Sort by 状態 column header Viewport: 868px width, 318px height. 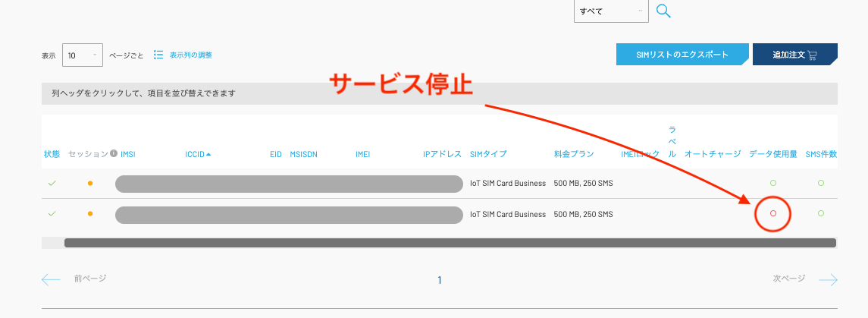pos(52,154)
